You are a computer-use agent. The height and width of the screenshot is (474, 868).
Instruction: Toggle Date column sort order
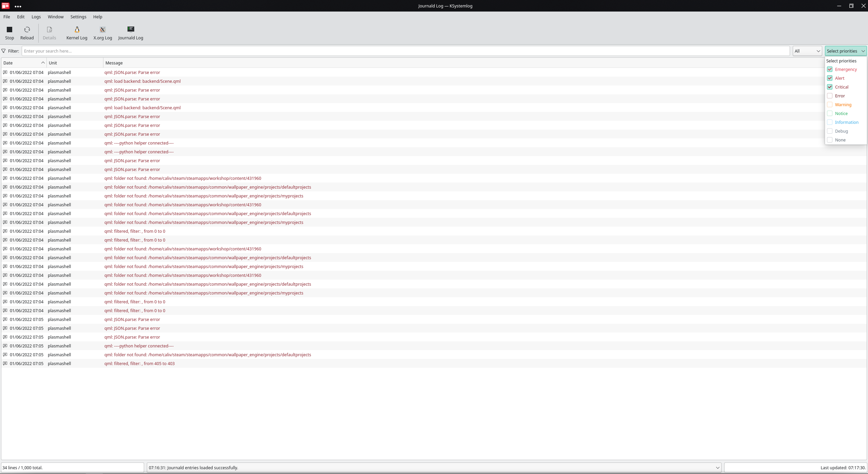pyautogui.click(x=23, y=63)
